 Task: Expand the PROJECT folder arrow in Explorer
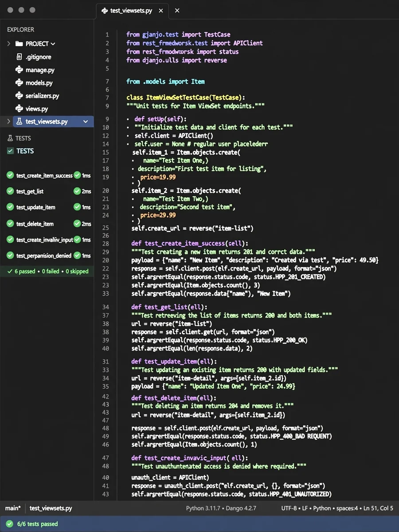click(8, 44)
